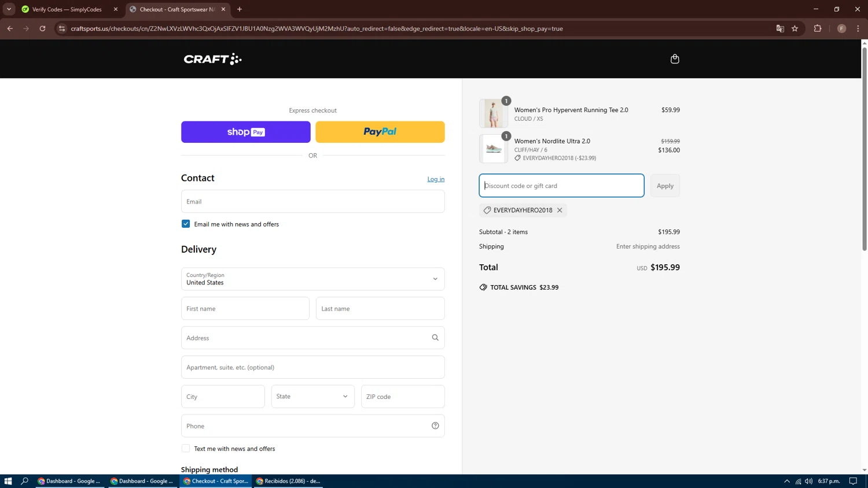868x488 pixels.
Task: Open the Chrome three-dot menu
Action: click(x=858, y=28)
